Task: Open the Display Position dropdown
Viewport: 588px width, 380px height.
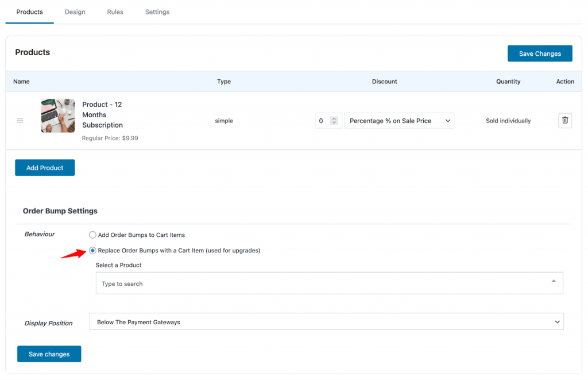Action: pos(326,322)
